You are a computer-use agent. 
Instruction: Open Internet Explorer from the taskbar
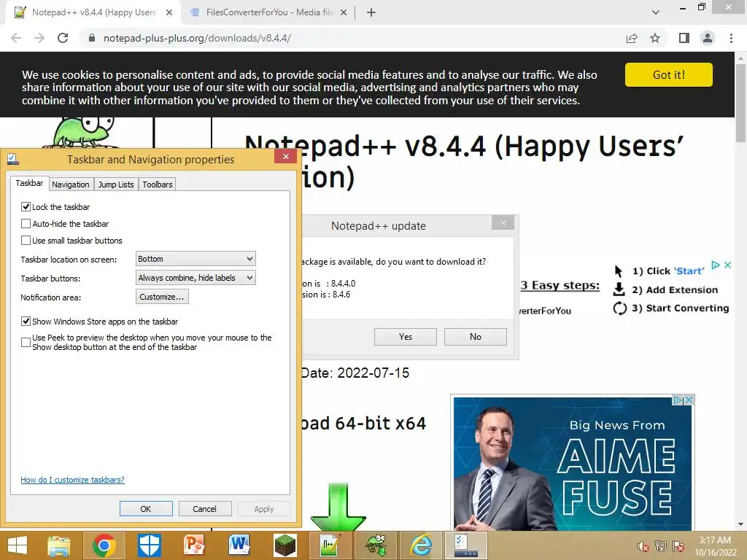click(x=421, y=545)
